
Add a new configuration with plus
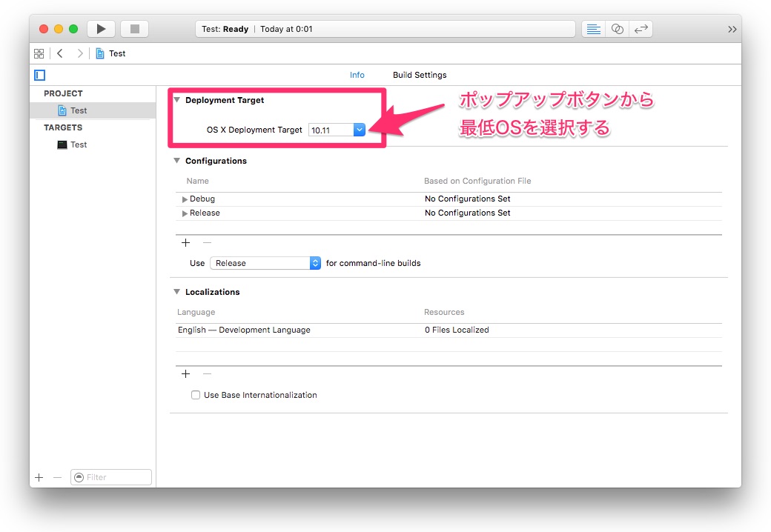[x=185, y=243]
